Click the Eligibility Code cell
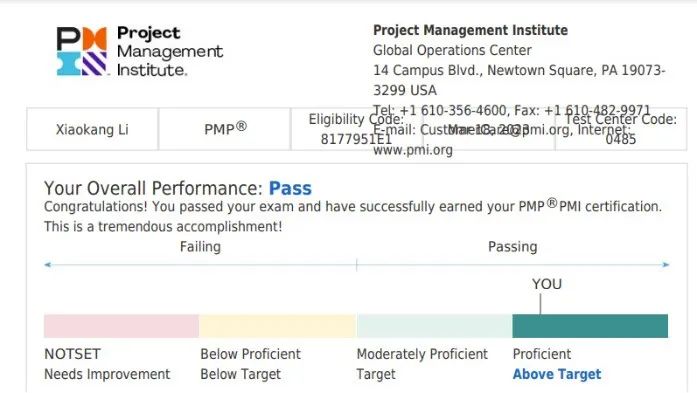Viewport: 697px width, 393px height. (x=357, y=129)
